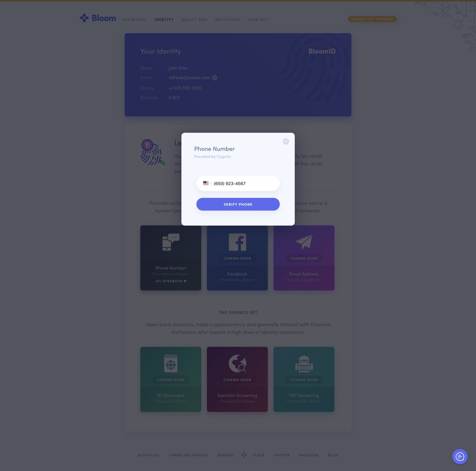
Task: Click the name John Doe
Action: pyautogui.click(x=178, y=68)
